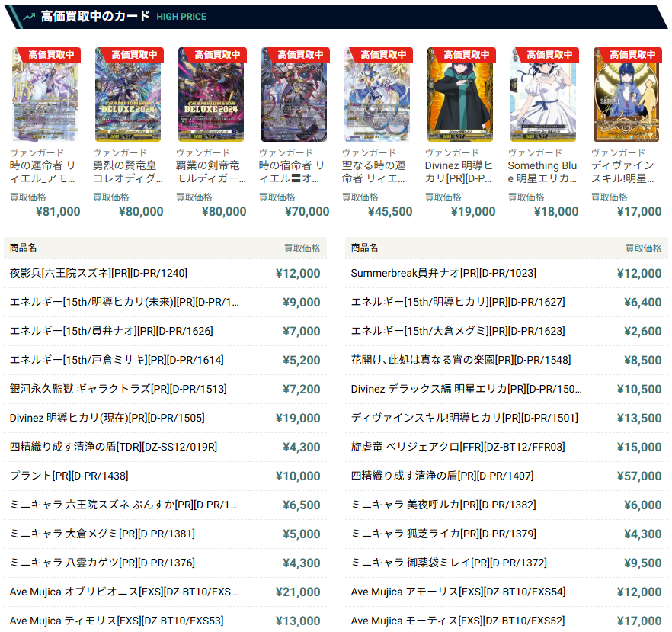Open the Divinez 明導ヒカリ card thumbnail

click(x=460, y=95)
